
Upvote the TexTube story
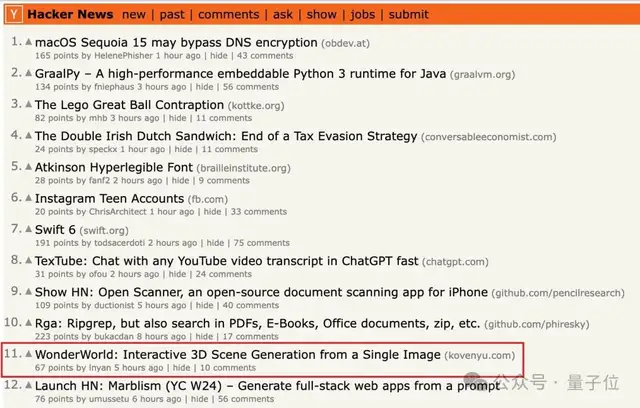point(29,261)
